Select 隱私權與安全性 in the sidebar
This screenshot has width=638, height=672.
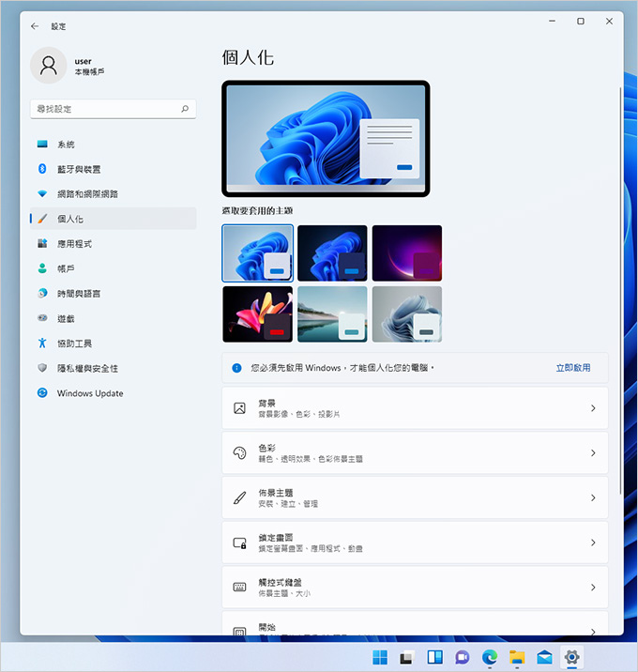point(114,368)
